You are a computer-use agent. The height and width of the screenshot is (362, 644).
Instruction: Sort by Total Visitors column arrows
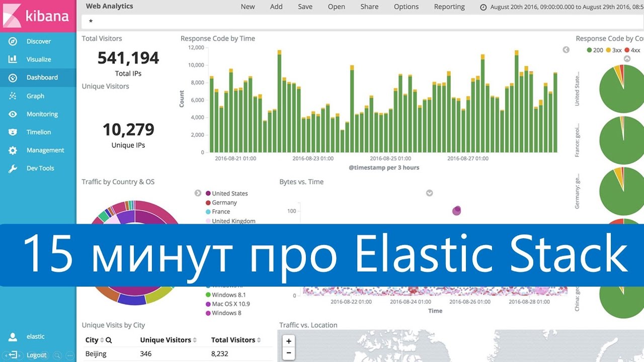(259, 340)
